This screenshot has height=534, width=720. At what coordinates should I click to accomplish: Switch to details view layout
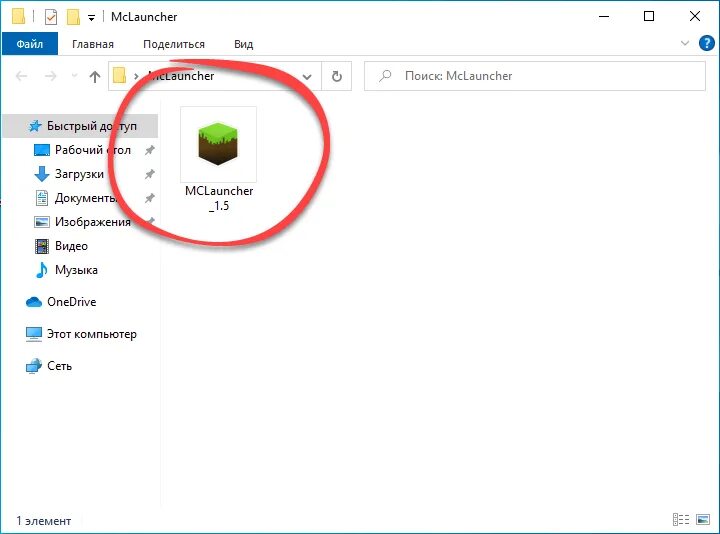click(681, 519)
